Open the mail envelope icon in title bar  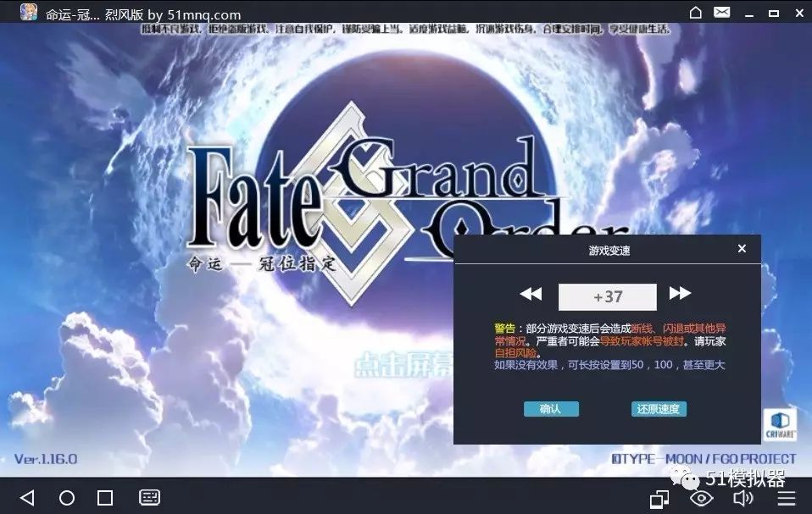click(x=722, y=13)
